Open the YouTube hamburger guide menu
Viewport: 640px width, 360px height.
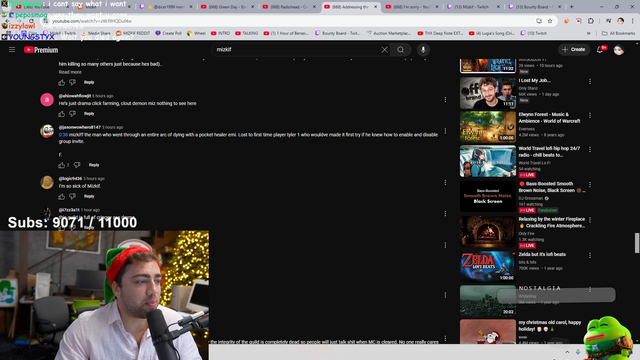click(12, 50)
